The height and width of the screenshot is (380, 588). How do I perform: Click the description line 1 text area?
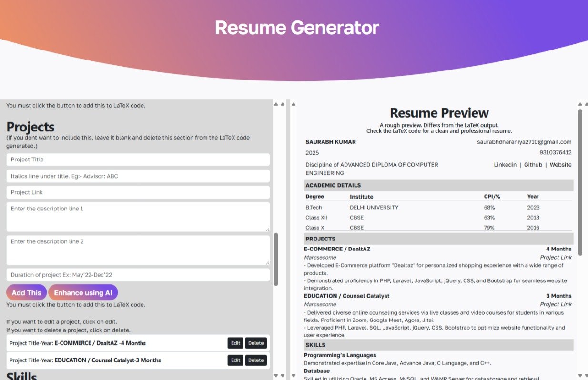pos(138,217)
